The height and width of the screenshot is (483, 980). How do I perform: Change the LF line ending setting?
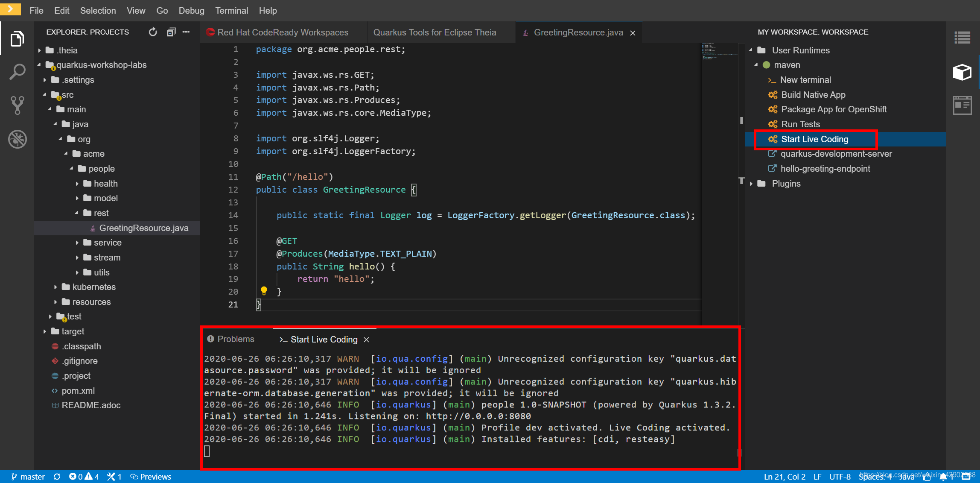[817, 477]
